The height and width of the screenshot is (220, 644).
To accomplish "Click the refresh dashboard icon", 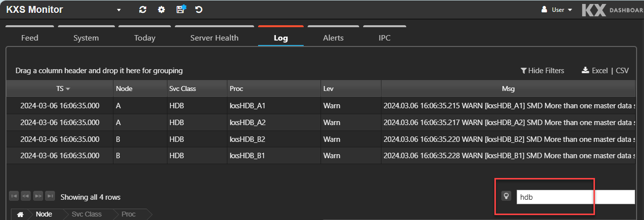I will (143, 9).
